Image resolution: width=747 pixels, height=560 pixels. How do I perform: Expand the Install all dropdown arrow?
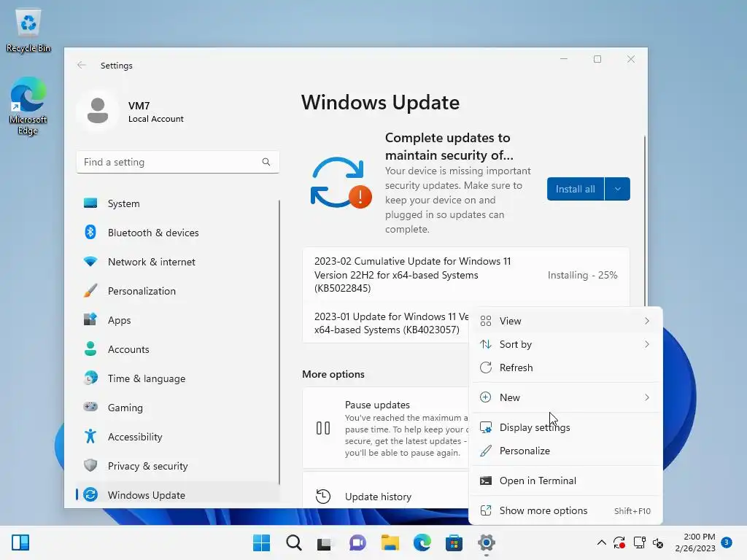pyautogui.click(x=617, y=189)
